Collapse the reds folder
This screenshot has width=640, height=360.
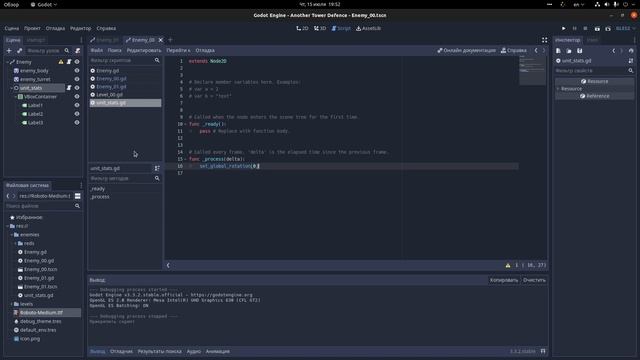point(16,244)
